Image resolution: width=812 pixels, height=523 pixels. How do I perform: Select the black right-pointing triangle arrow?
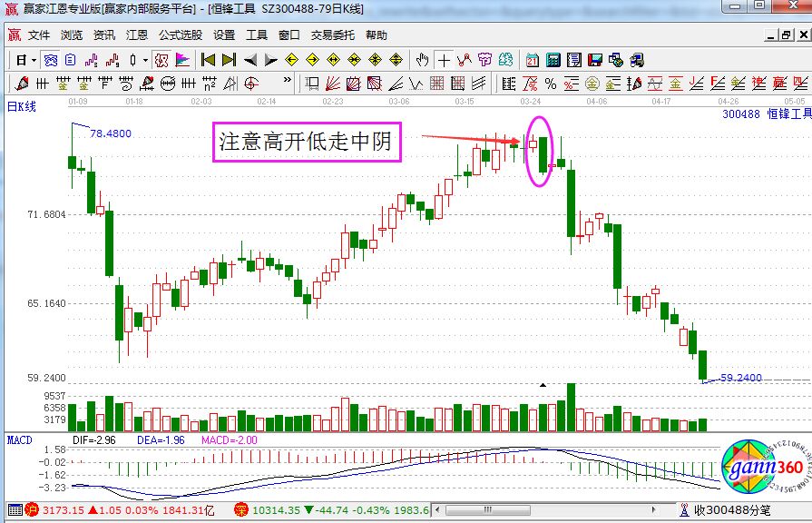click(x=270, y=60)
